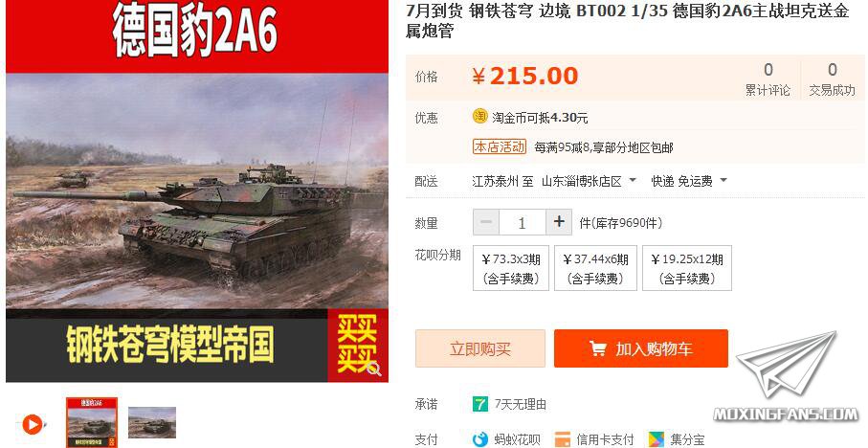Click the Ant Huabei payment icon
This screenshot has height=448, width=868.
tap(480, 439)
